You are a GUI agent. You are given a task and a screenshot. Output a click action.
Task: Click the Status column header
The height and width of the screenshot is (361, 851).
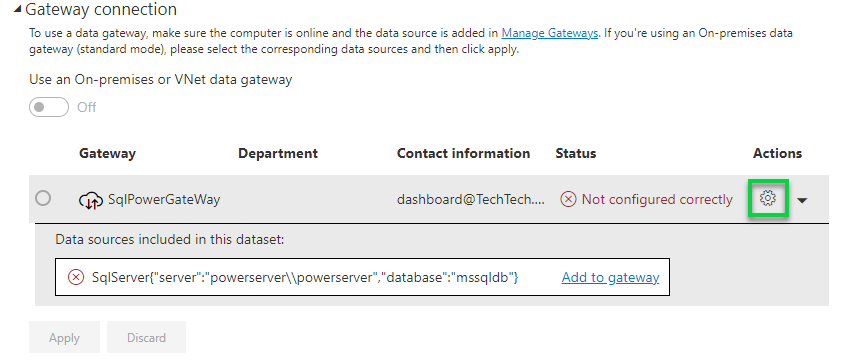[x=576, y=154]
